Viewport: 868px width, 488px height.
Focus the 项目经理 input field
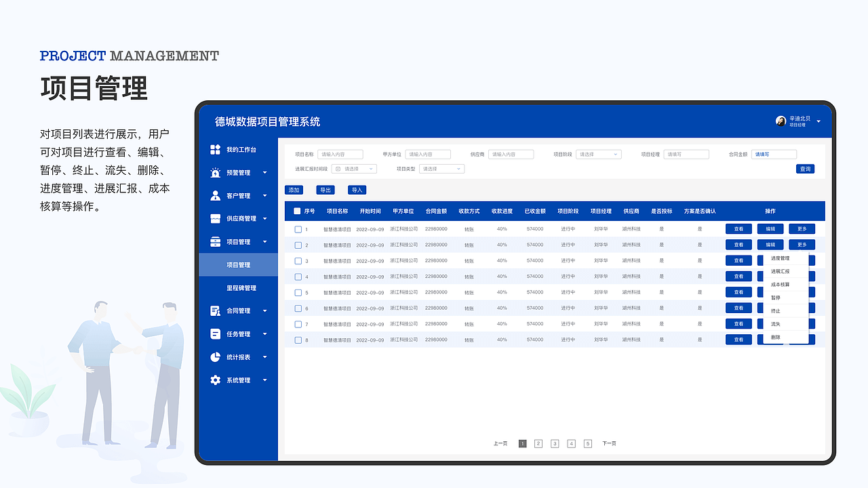tap(686, 155)
